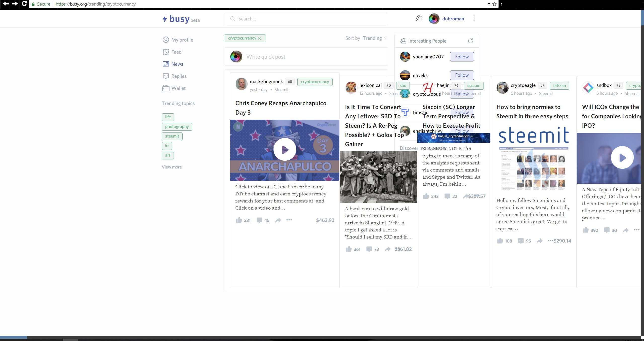Reblog the Chris Coney Anarchapulco post
The height and width of the screenshot is (341, 644).
point(278,220)
